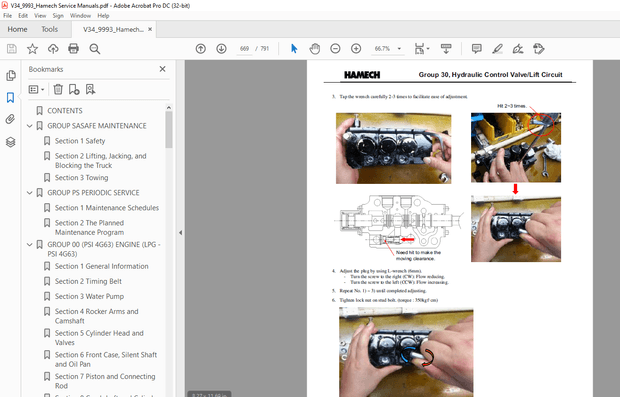Print the document with printer icon
Screen dimensions: 620x397
click(74, 49)
